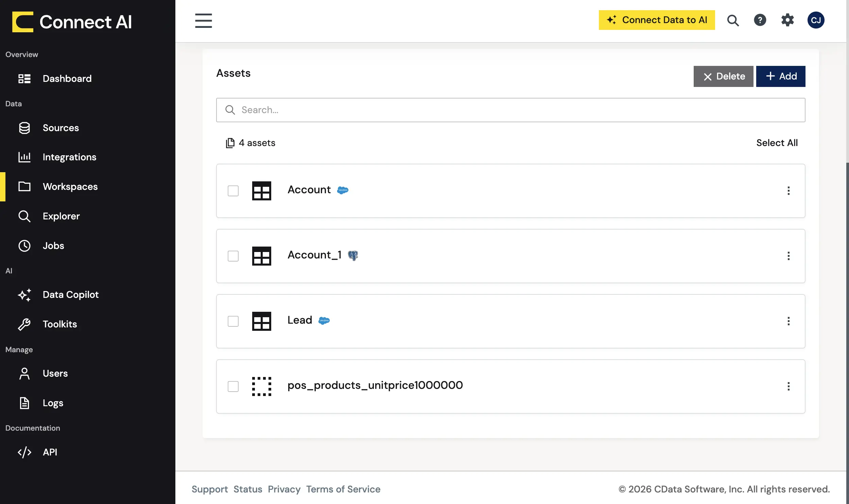Open the Terms of Service link
The width and height of the screenshot is (849, 504).
tap(343, 489)
